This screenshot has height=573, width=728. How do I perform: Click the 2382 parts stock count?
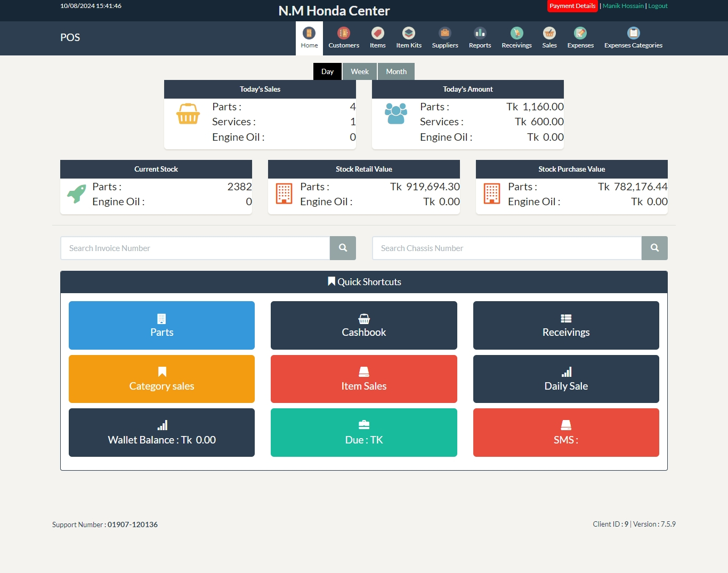(239, 187)
